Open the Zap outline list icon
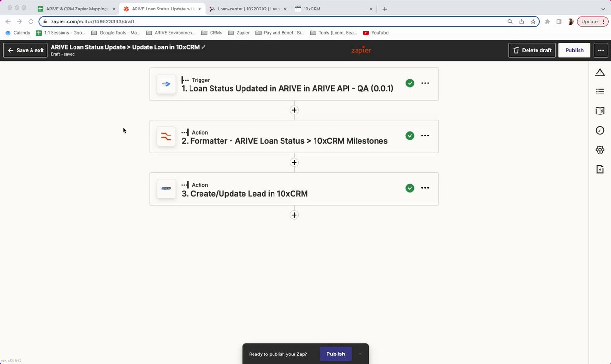Screen dimensions: 611x364 click(600, 92)
